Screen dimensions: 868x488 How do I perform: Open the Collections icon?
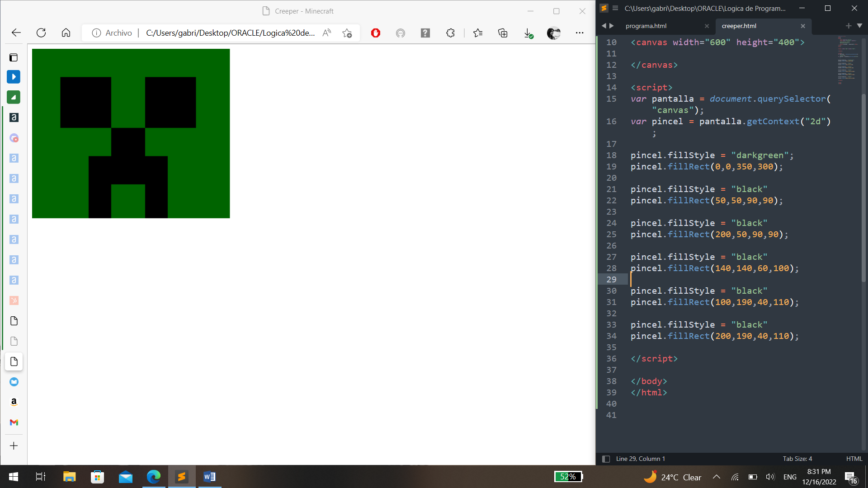503,33
